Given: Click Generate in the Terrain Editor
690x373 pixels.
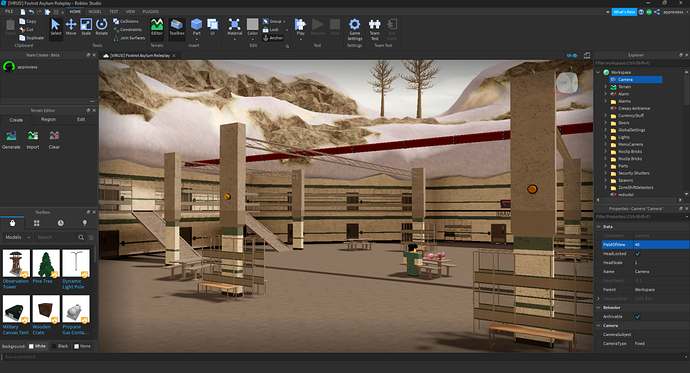Looking at the screenshot, I should (11, 140).
